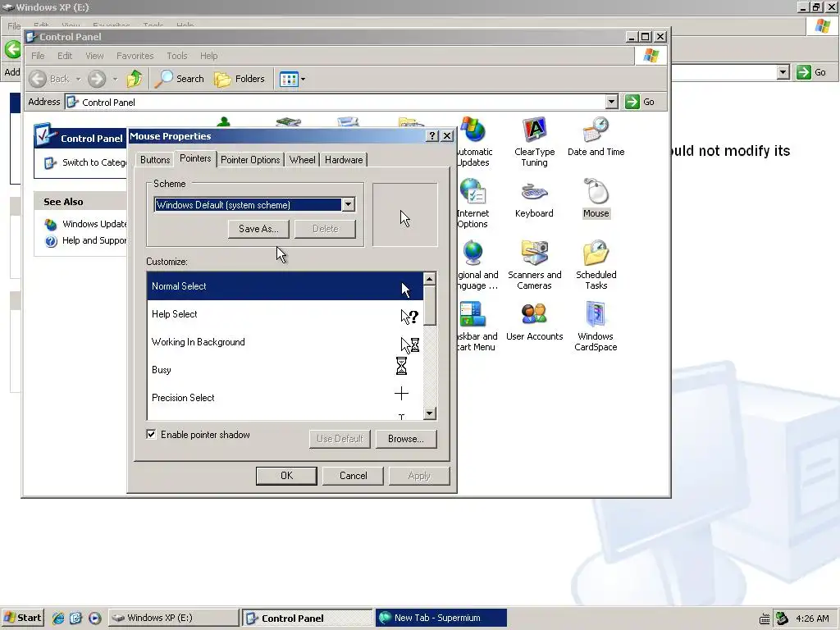Click scroll-down arrow of Customize list
Image resolution: width=840 pixels, height=630 pixels.
[x=429, y=413]
